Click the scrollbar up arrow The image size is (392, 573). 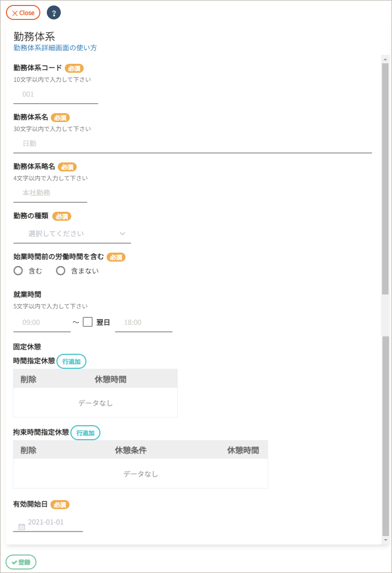pyautogui.click(x=385, y=59)
